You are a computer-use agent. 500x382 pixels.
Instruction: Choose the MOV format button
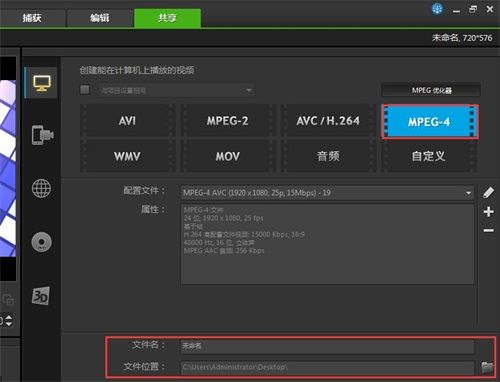tap(227, 156)
